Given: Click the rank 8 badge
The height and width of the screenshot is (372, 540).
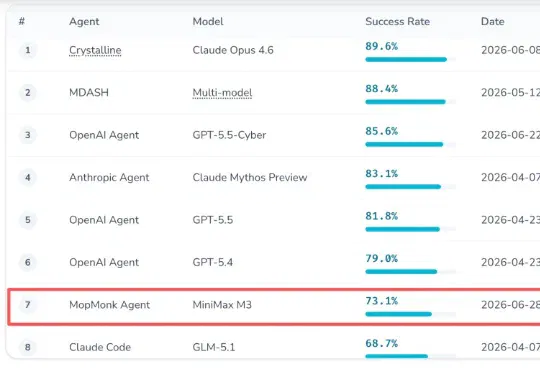Looking at the screenshot, I should (x=28, y=347).
